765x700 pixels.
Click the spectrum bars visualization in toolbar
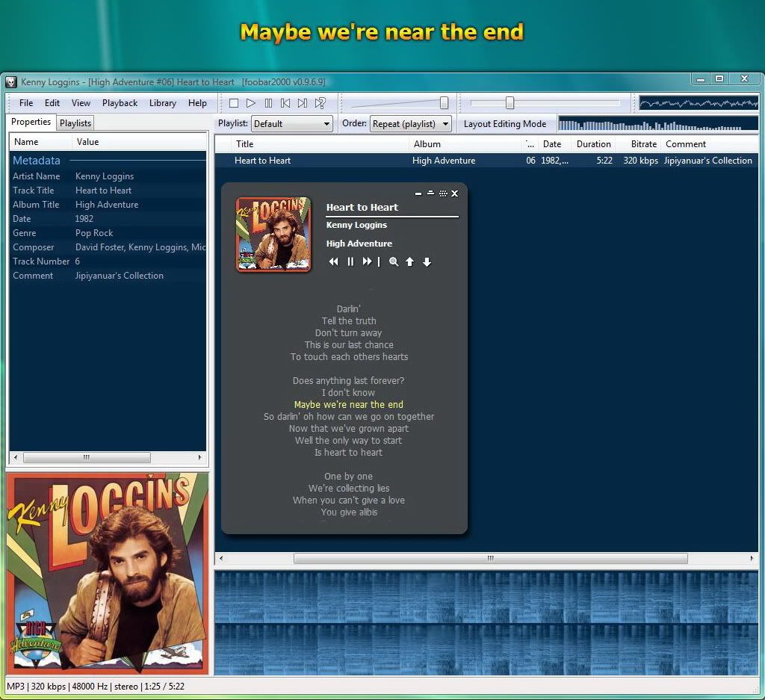tap(658, 124)
